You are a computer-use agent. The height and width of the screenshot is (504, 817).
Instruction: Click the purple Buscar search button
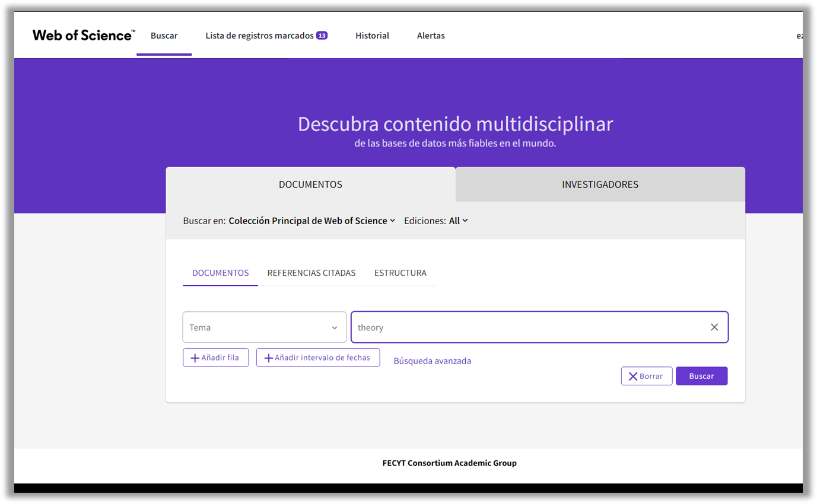point(701,376)
